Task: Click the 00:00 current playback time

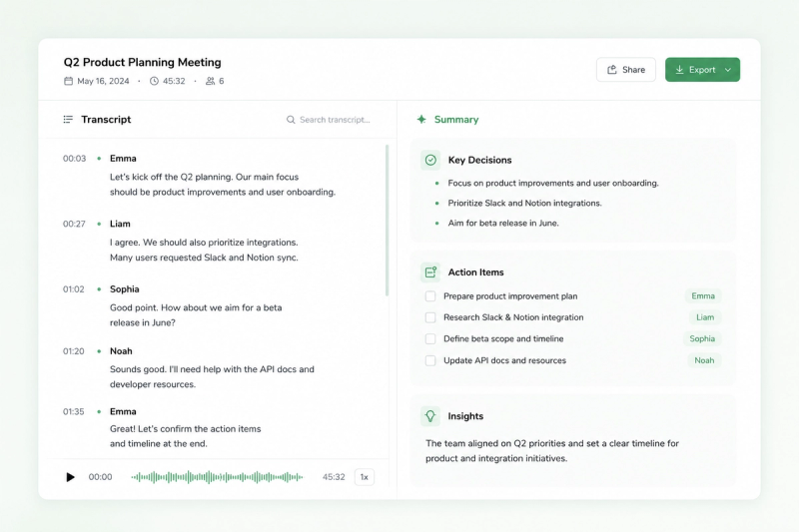Action: pyautogui.click(x=100, y=477)
